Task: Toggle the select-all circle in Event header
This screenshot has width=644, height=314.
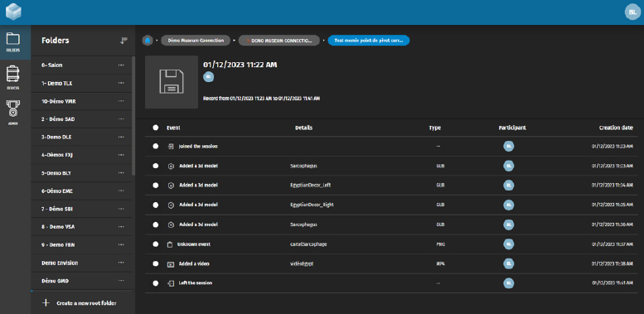Action: tap(156, 128)
